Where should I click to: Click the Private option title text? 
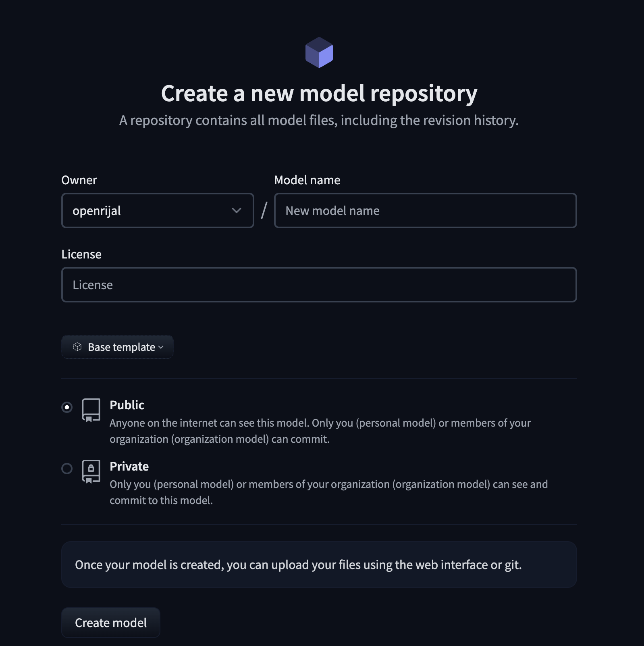[129, 466]
